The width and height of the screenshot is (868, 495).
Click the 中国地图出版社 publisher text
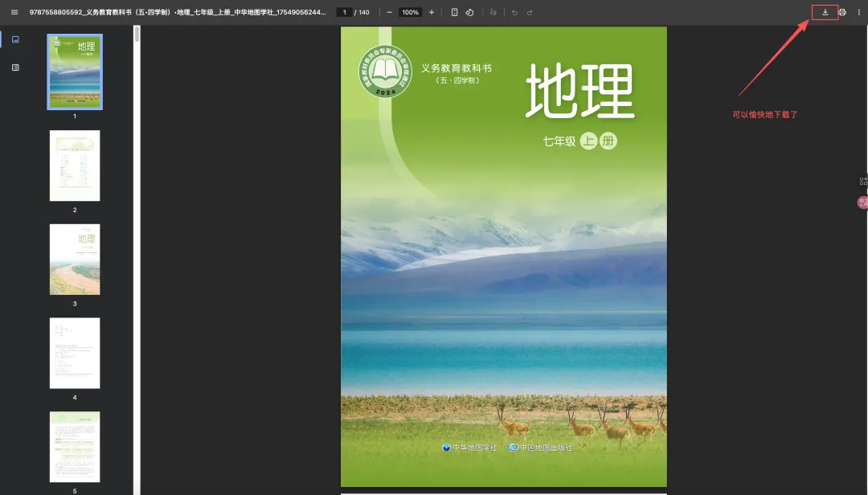click(546, 448)
